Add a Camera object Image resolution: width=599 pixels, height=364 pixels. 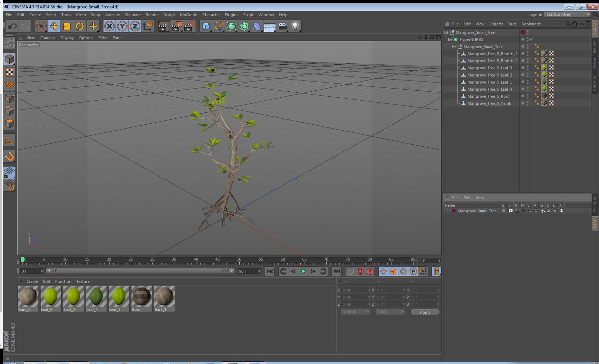tap(283, 26)
